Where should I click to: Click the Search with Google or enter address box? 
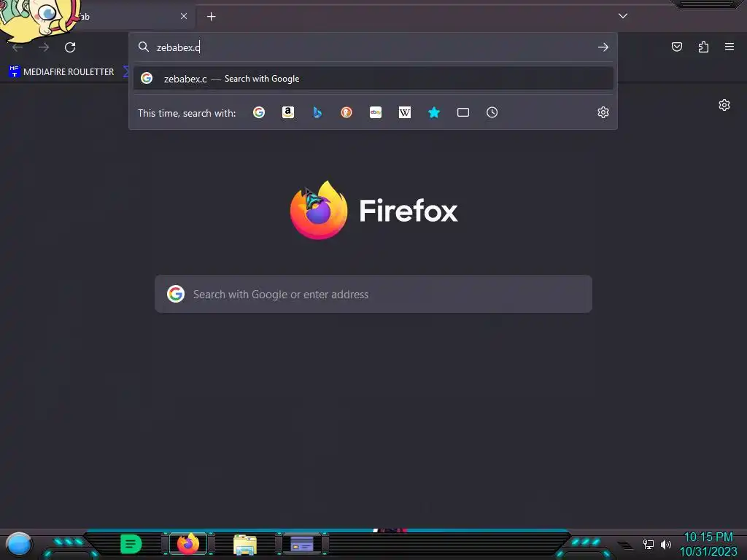373,294
